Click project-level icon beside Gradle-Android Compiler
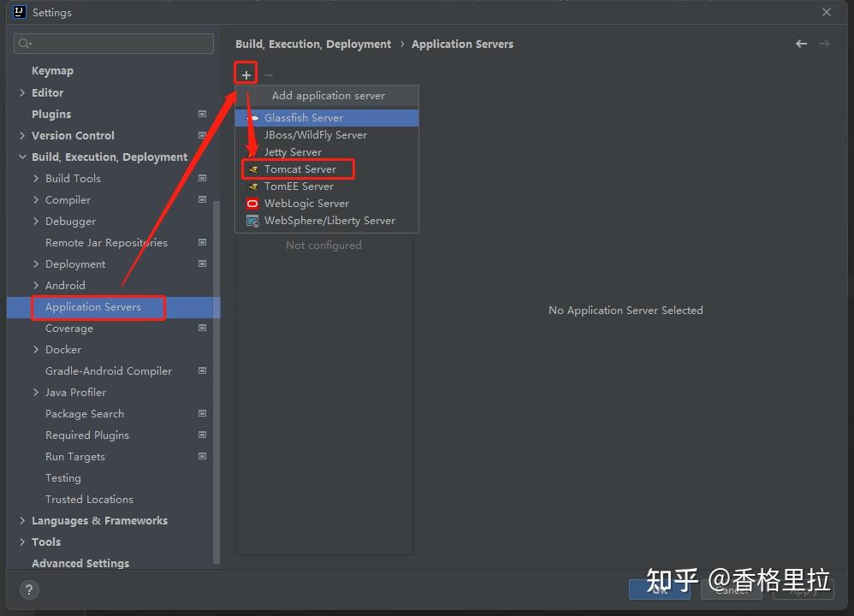854x616 pixels. (x=202, y=371)
